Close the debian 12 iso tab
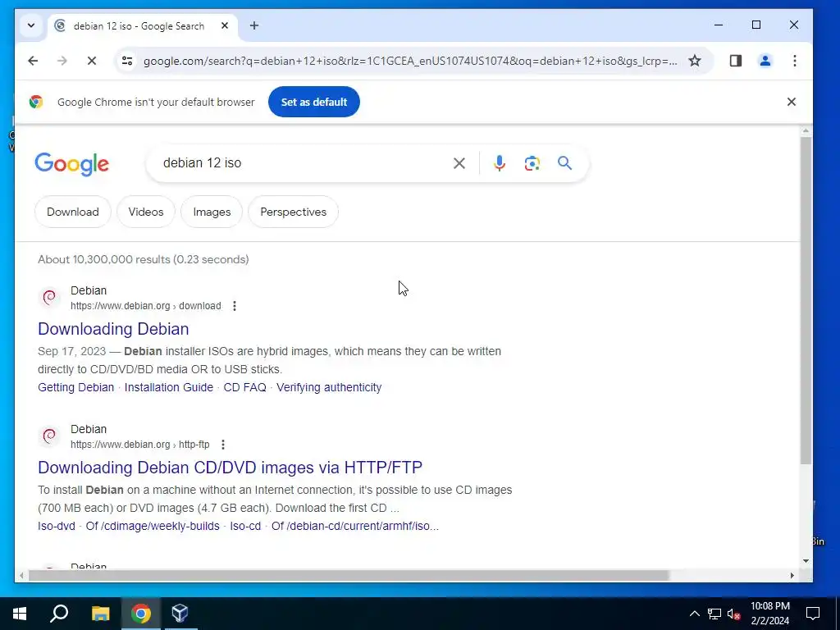 (225, 25)
